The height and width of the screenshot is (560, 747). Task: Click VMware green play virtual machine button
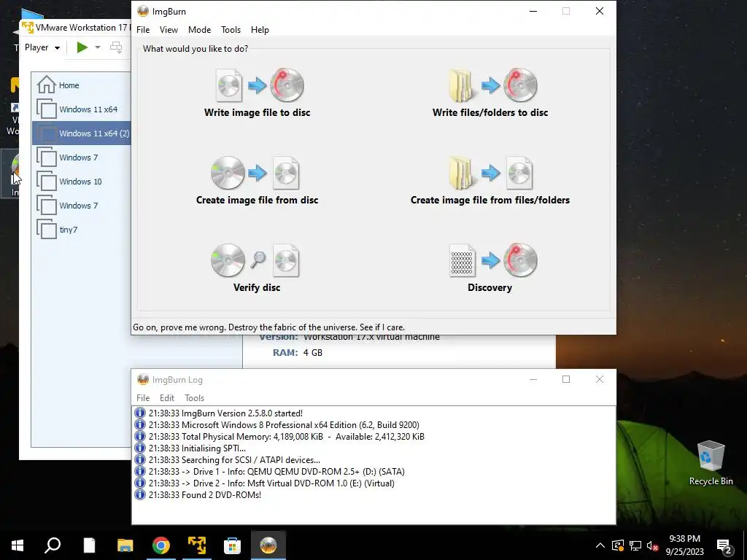(82, 47)
